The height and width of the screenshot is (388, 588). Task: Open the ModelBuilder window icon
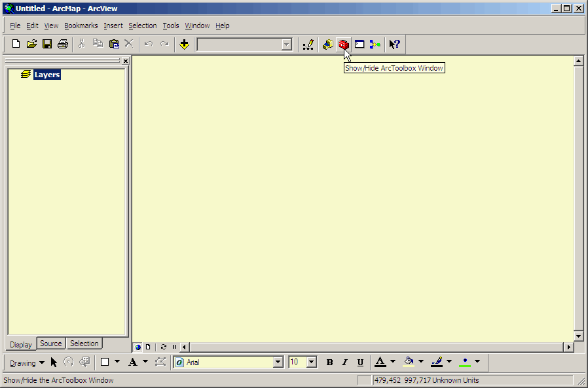[375, 44]
